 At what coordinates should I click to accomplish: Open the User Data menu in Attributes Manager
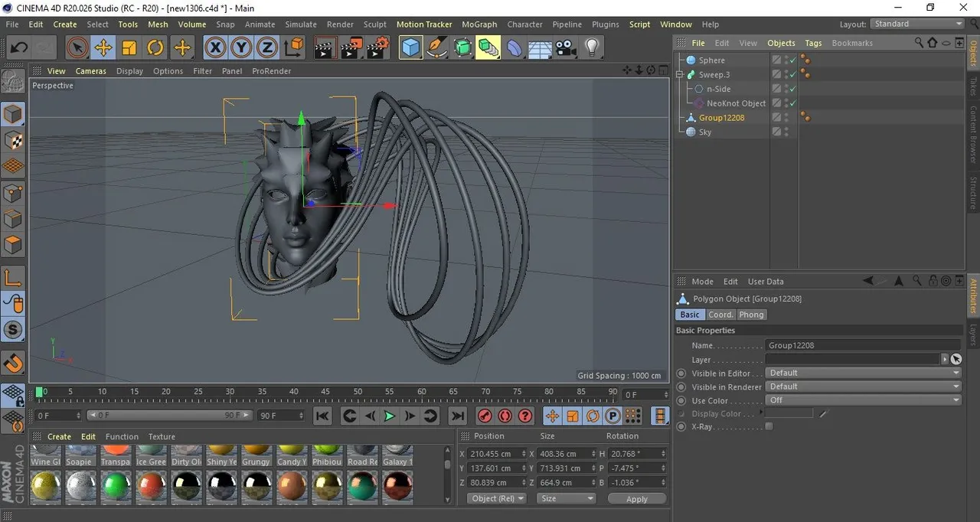coord(766,282)
